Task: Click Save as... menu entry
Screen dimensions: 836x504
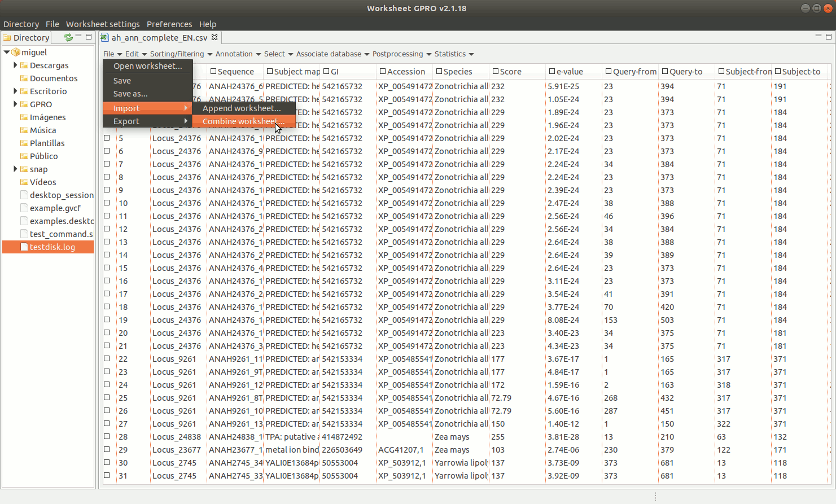Action: [130, 94]
